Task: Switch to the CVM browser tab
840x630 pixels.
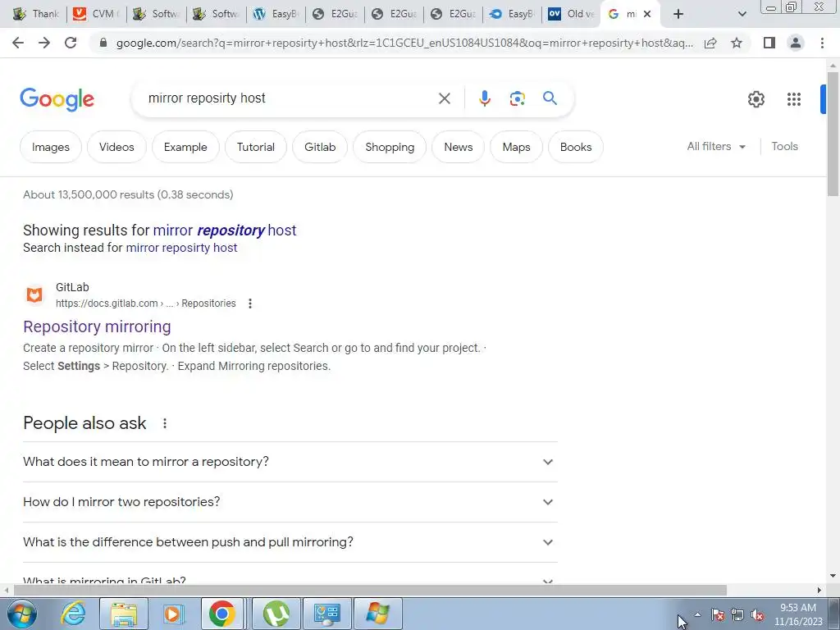Action: click(97, 14)
